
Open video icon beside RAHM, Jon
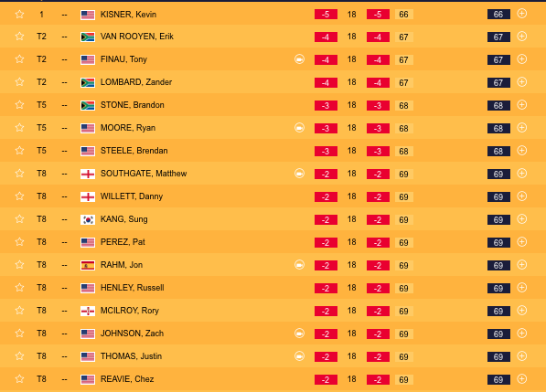point(299,265)
